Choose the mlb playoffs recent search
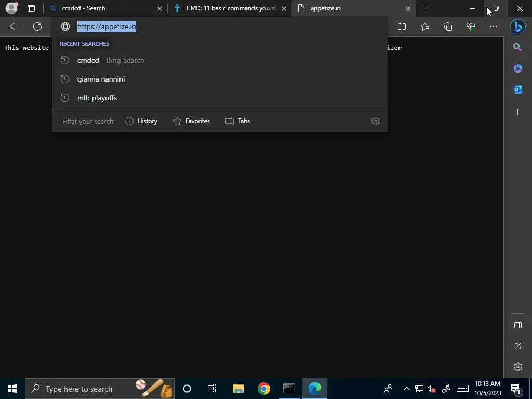The height and width of the screenshot is (399, 532). [x=220, y=98]
